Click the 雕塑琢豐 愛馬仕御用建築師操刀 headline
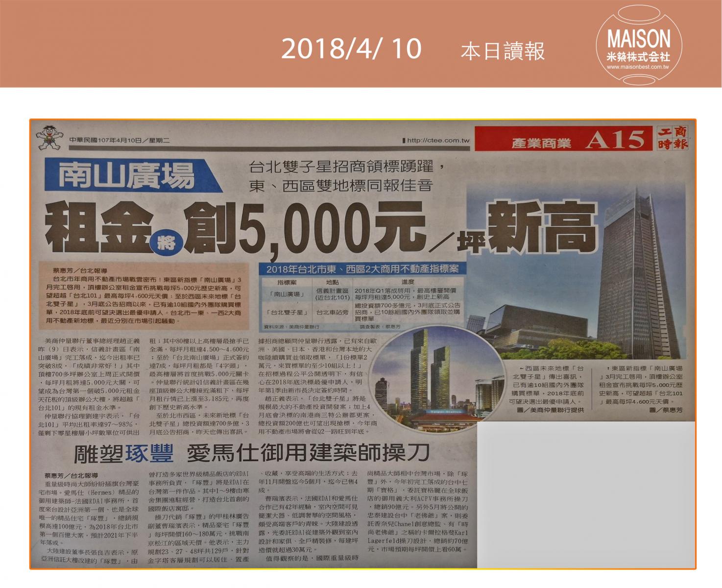722x588 pixels. (x=251, y=453)
